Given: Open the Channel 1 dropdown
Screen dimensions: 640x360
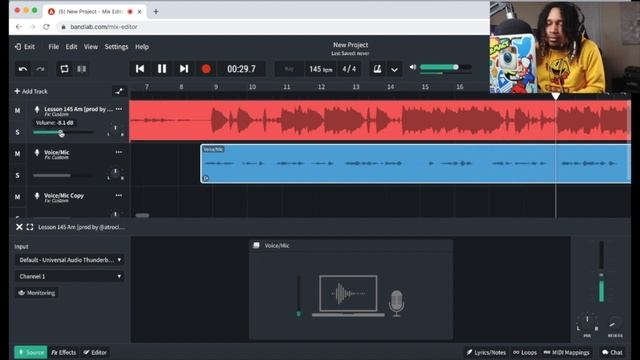Looking at the screenshot, I should pyautogui.click(x=69, y=276).
